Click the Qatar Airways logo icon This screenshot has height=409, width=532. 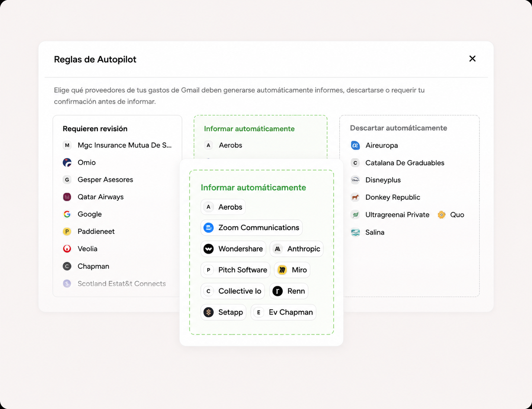click(67, 197)
